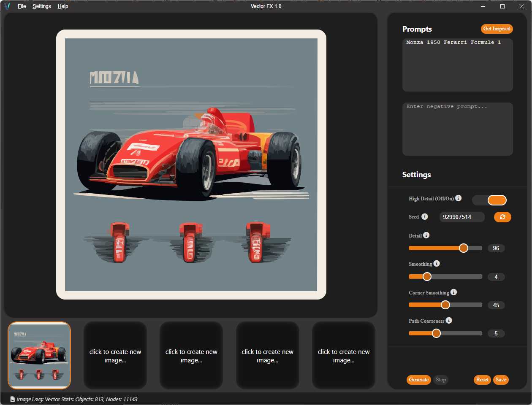Image resolution: width=532 pixels, height=405 pixels.
Task: Click the Detail info icon
Action: point(426,235)
